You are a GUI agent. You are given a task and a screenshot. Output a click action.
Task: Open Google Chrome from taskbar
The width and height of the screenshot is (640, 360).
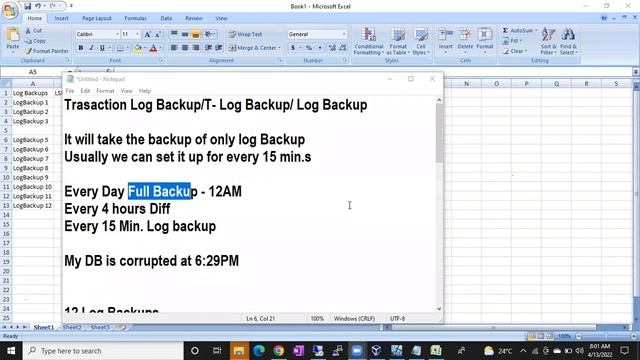[x=278, y=351]
